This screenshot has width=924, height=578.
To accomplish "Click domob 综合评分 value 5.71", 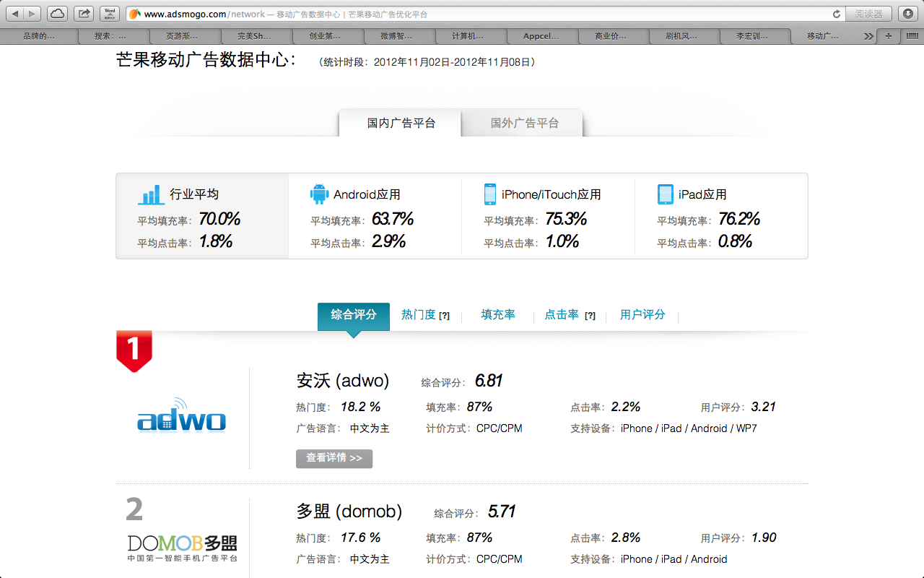I will point(502,512).
